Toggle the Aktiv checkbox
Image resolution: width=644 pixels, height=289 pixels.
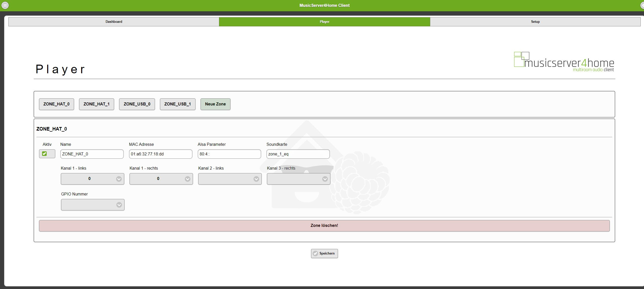click(x=45, y=154)
